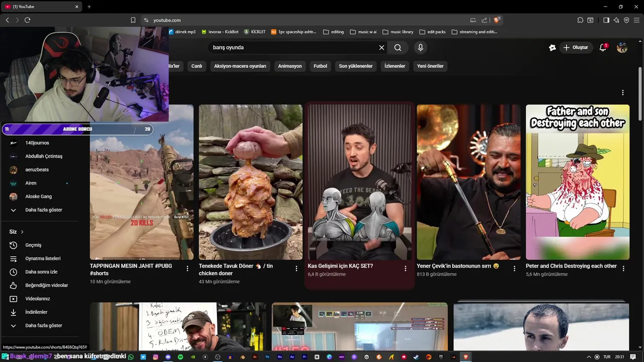This screenshot has width=644, height=362.
Task: Select Aksiyon-macera oyunları filter chip
Action: [x=240, y=66]
